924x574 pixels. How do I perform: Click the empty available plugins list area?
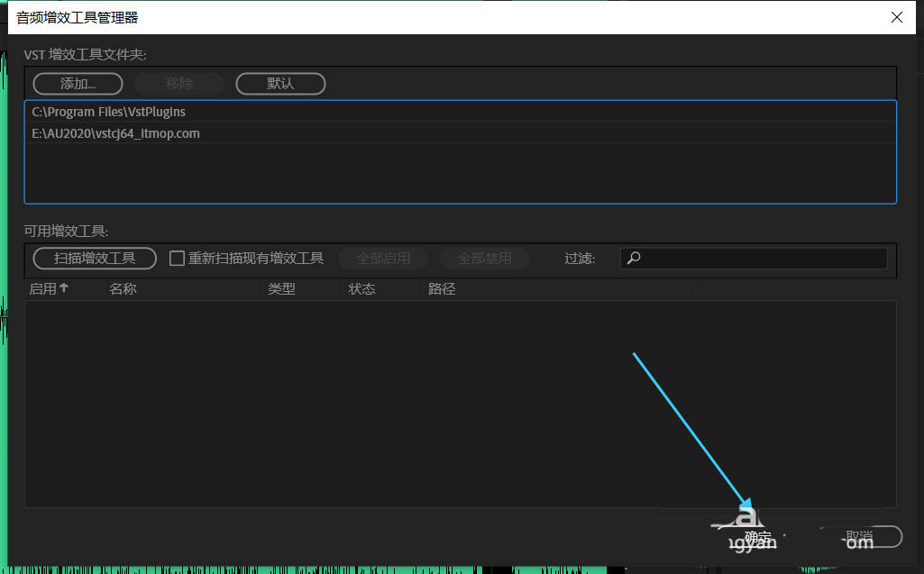pos(361,405)
